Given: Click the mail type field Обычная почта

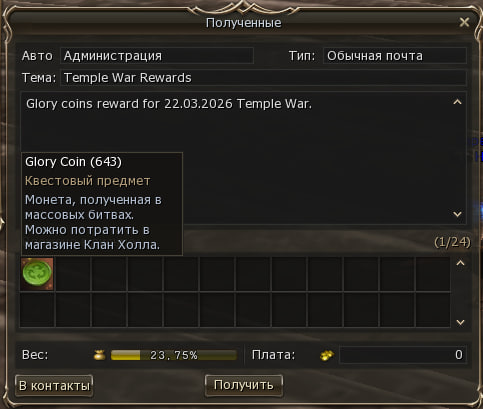Looking at the screenshot, I should (x=395, y=56).
